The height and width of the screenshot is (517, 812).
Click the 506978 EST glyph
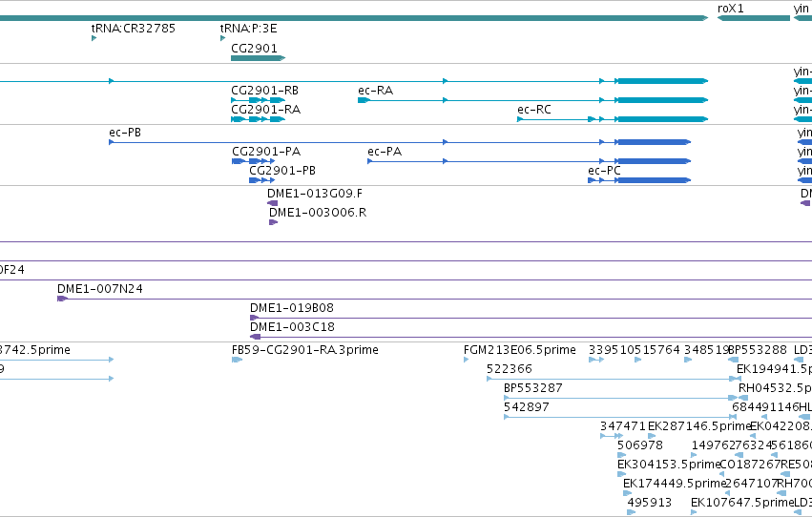tap(621, 455)
